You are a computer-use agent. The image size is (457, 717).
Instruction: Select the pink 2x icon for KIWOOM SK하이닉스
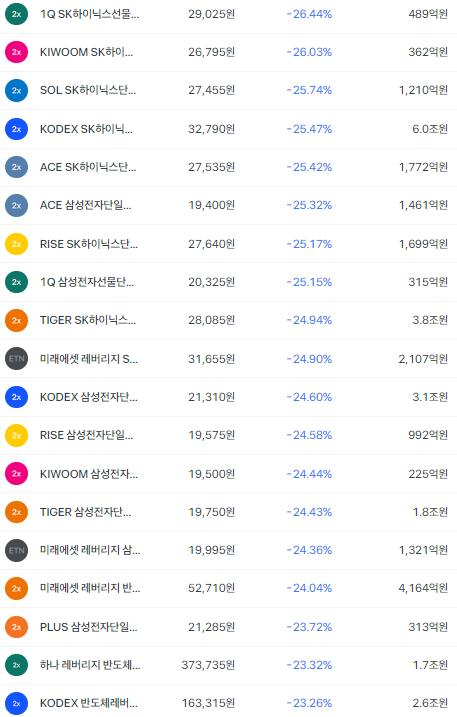tap(16, 52)
